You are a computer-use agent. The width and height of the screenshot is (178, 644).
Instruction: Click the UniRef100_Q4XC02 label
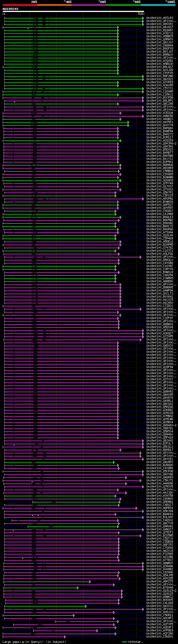(160, 606)
